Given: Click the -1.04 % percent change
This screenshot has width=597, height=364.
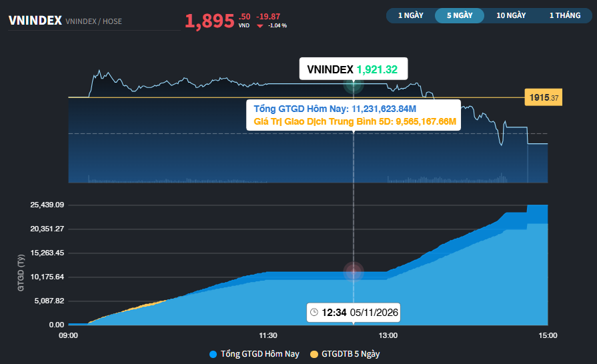Looking at the screenshot, I should pyautogui.click(x=277, y=25).
